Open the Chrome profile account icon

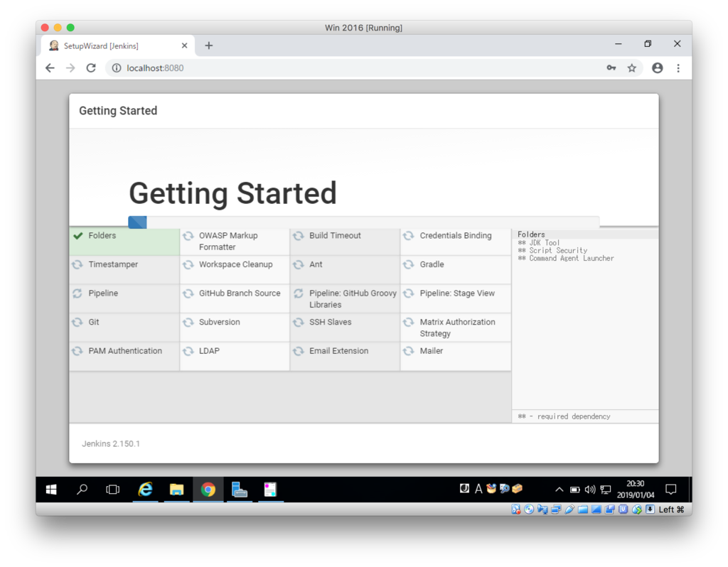[658, 68]
